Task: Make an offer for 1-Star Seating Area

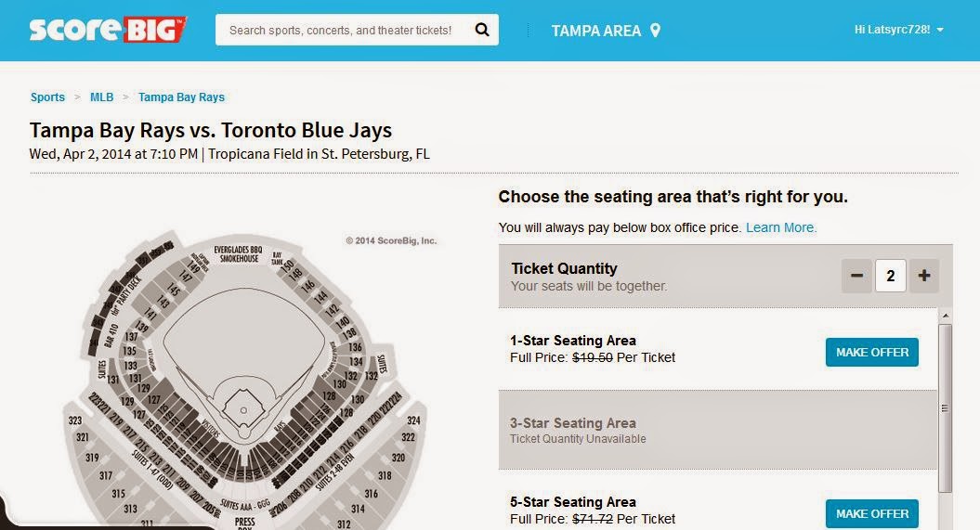Action: 872,352
